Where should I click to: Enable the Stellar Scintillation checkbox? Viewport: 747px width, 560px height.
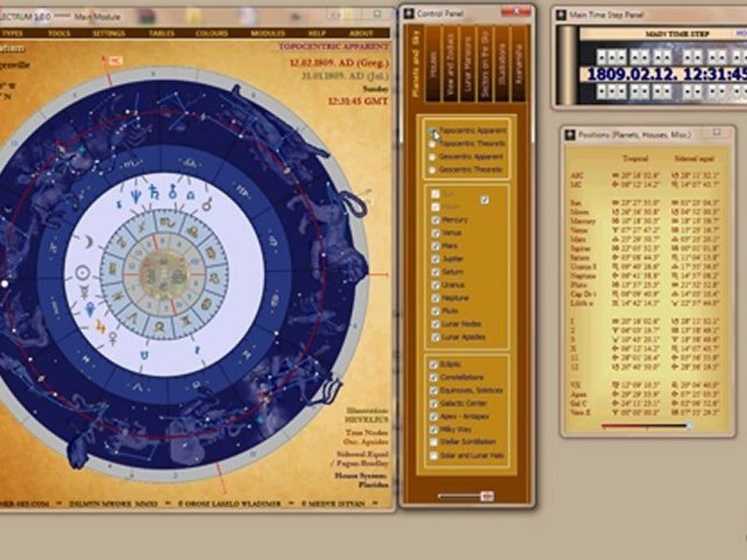[x=434, y=442]
